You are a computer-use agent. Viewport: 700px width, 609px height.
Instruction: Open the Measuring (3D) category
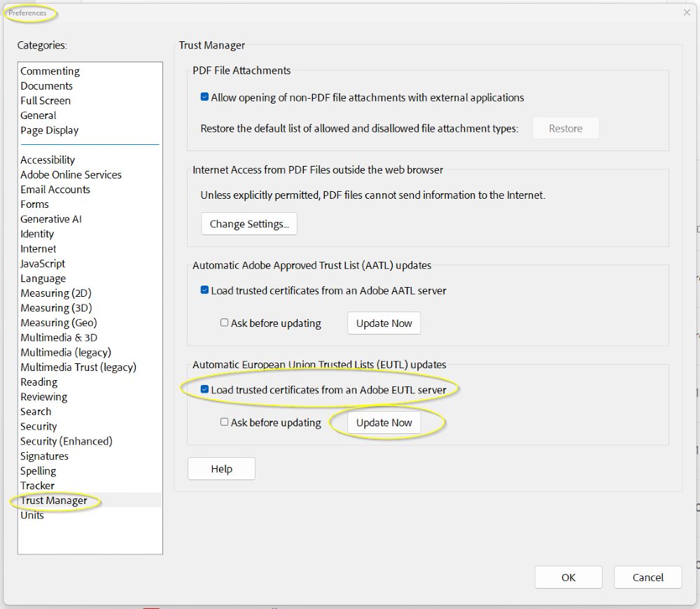[x=56, y=307]
